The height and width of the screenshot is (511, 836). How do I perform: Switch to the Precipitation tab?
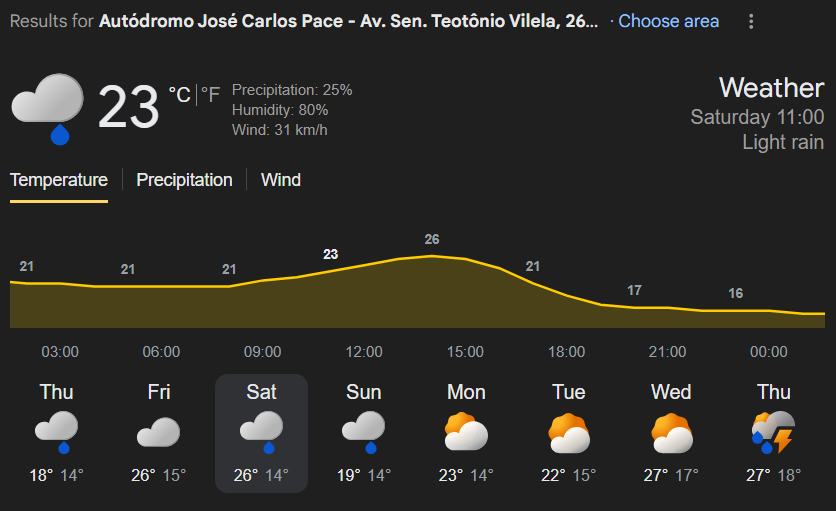point(184,180)
